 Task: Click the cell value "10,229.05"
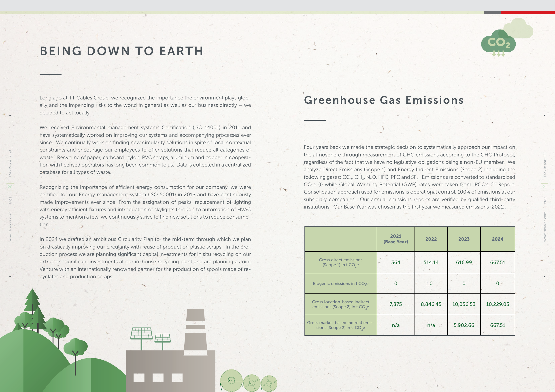point(498,304)
